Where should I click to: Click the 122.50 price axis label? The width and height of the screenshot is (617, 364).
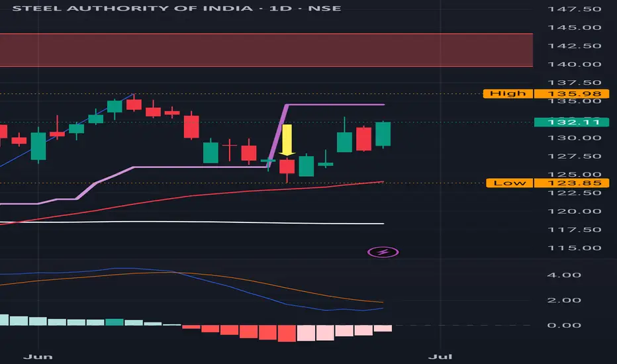[575, 193]
